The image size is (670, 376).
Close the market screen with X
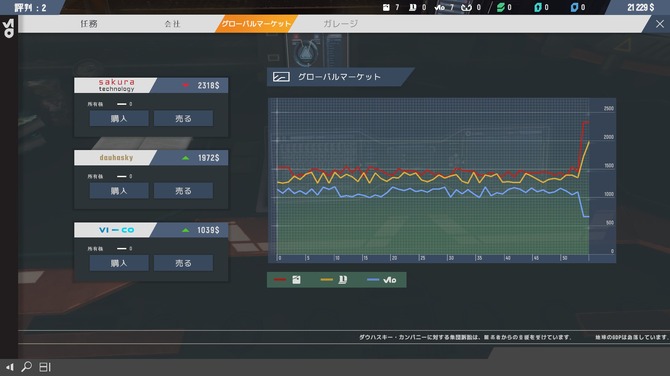660,24
